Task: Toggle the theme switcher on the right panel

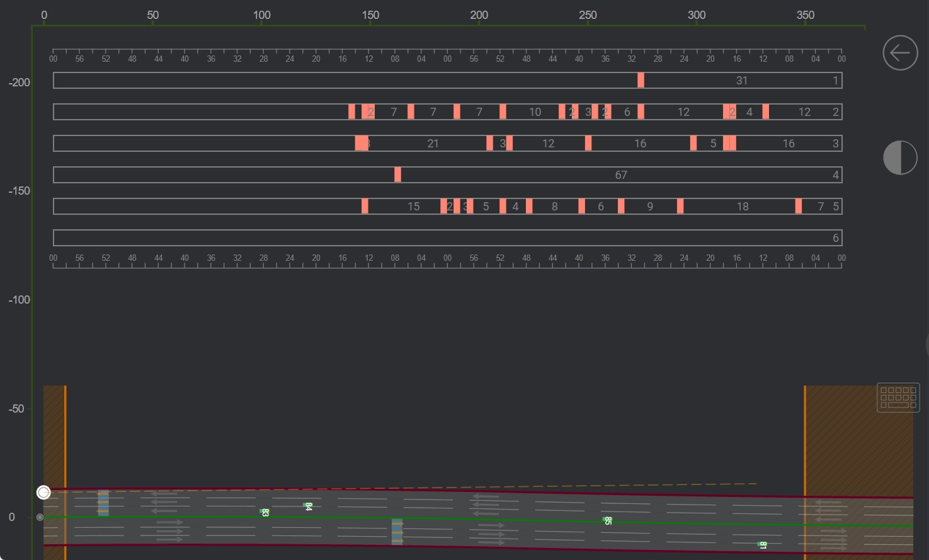Action: [x=900, y=157]
